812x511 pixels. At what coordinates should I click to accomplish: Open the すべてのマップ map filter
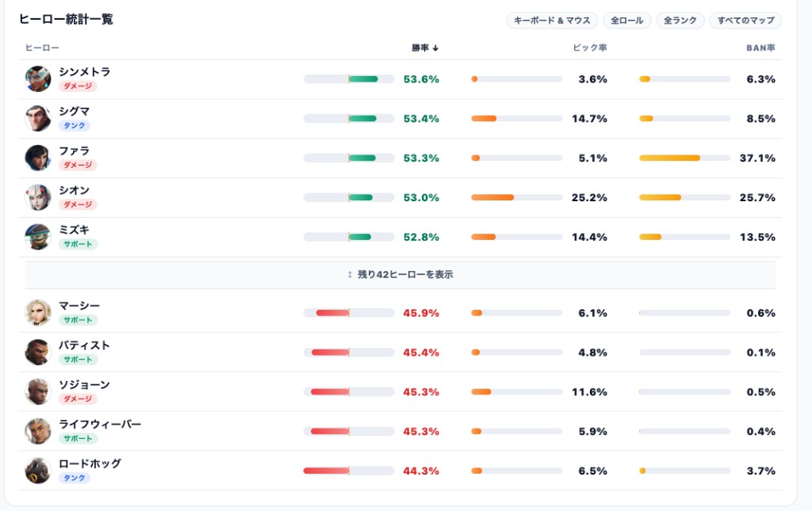(745, 21)
